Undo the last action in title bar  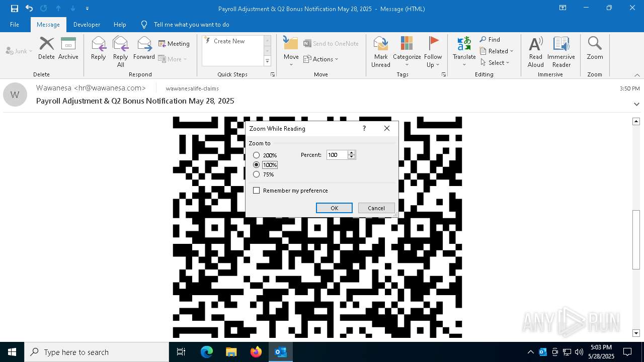(x=29, y=9)
